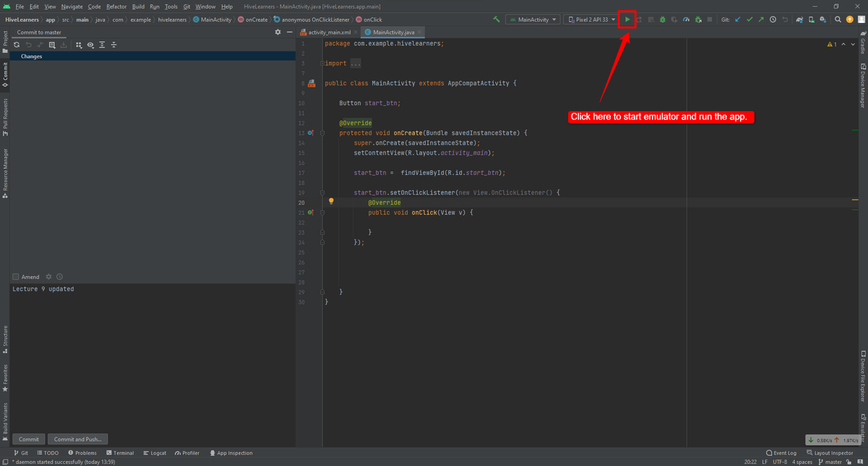This screenshot has height=466, width=868.
Task: Toggle the Amend checkbox
Action: (x=16, y=277)
